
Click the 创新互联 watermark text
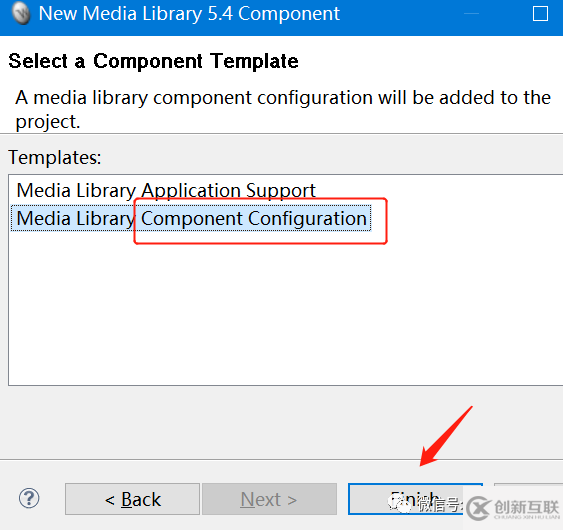pos(527,507)
